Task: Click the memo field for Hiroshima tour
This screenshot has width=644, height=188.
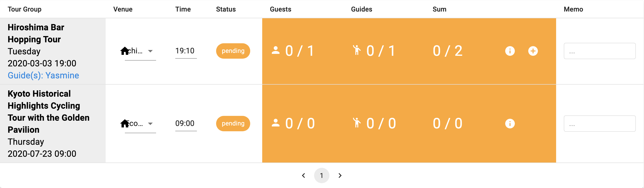Action: [x=600, y=51]
